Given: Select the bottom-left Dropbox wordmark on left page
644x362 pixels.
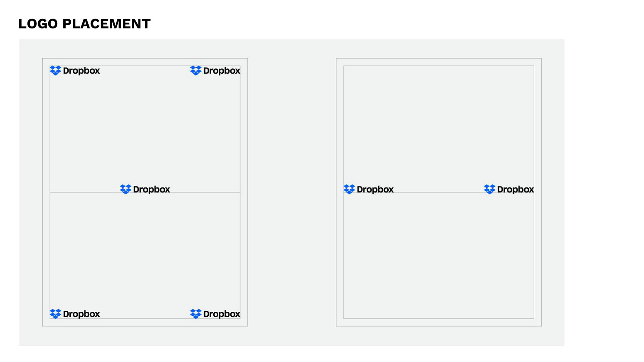Looking at the screenshot, I should pyautogui.click(x=82, y=314).
